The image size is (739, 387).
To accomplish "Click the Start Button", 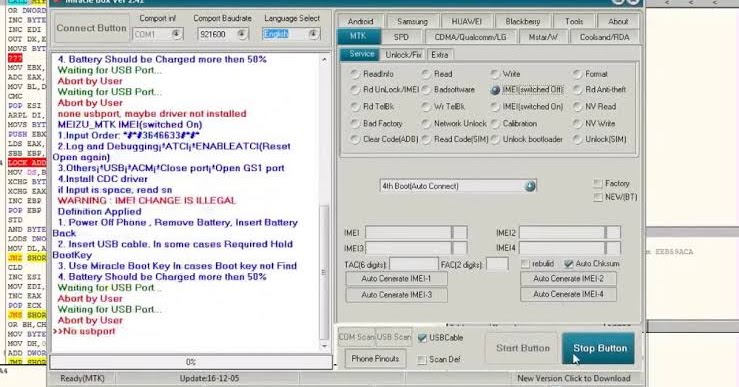I will 523,348.
